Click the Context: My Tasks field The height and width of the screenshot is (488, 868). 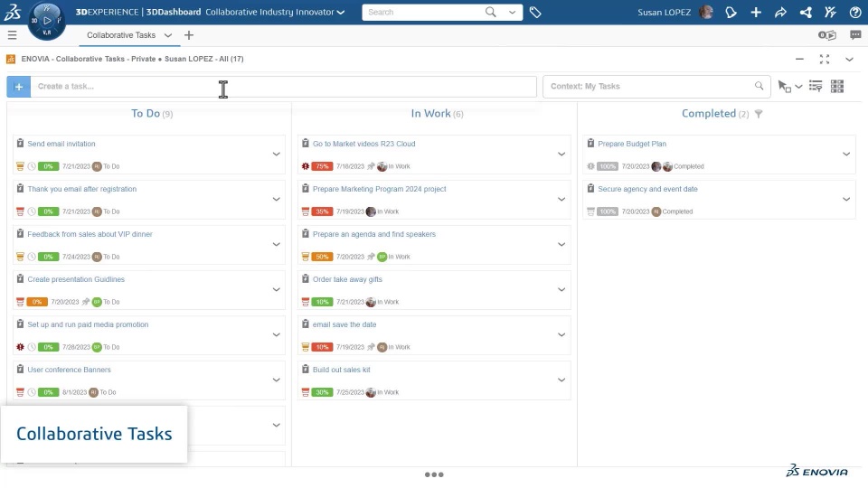[656, 87]
